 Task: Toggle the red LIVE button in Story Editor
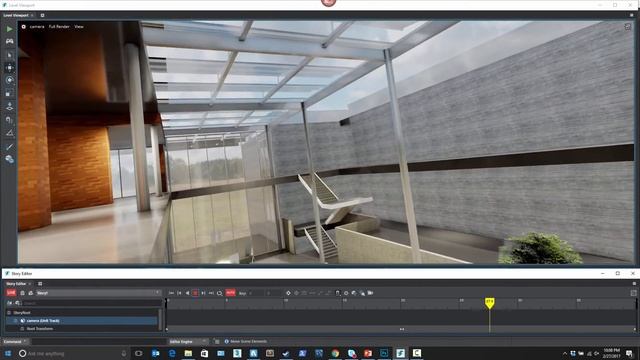pos(11,293)
